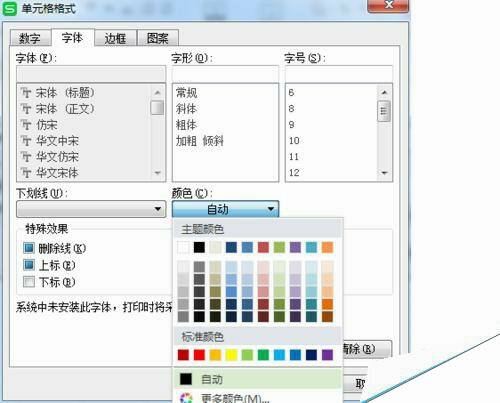
Task: Select the font icon beside 仿宋
Action: (x=26, y=125)
